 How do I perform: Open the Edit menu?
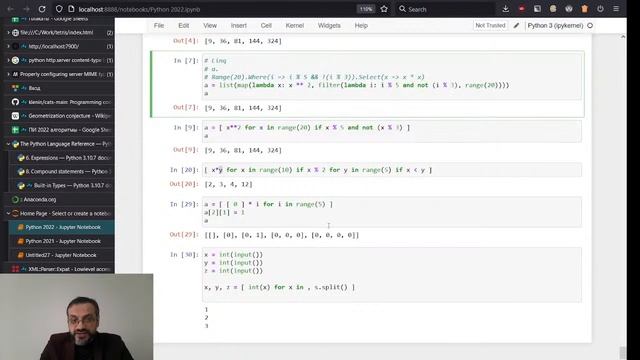[x=184, y=25]
